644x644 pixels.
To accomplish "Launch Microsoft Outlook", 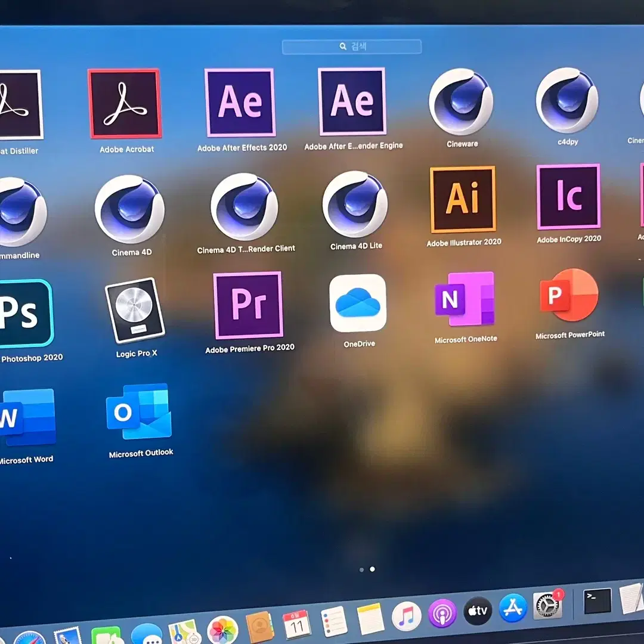I will point(139,412).
